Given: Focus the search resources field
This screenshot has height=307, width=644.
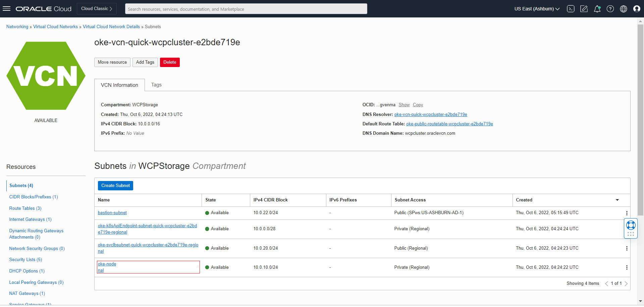Looking at the screenshot, I should click(x=246, y=9).
